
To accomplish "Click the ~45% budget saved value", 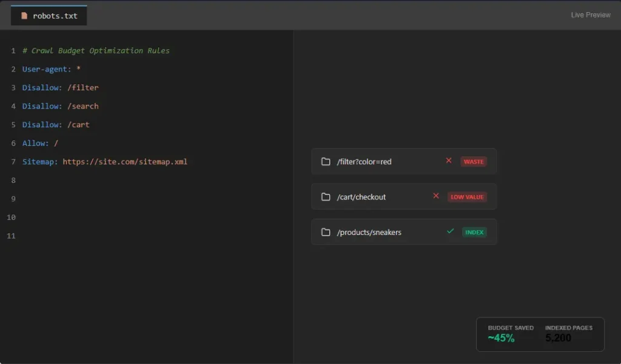I will tap(501, 338).
